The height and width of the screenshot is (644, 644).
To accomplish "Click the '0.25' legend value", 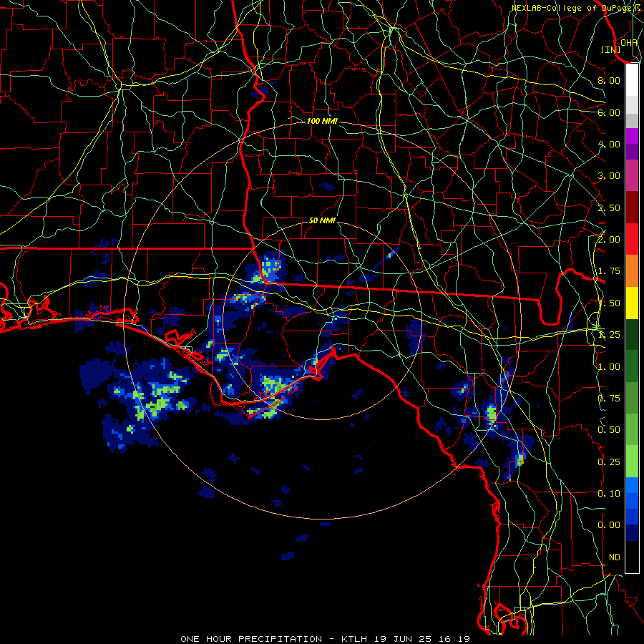I will pyautogui.click(x=609, y=462).
